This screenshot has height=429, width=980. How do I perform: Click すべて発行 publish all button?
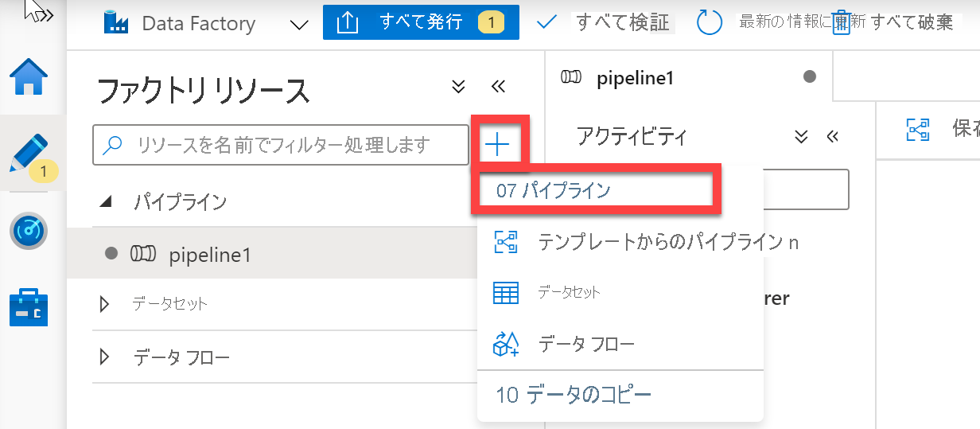[x=421, y=22]
